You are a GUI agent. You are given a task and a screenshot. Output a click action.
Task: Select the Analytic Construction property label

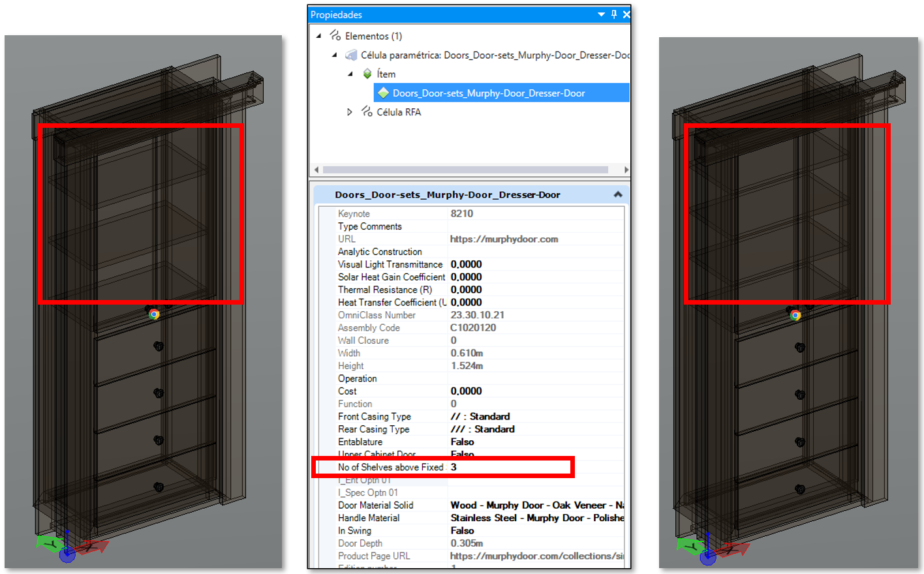click(380, 252)
